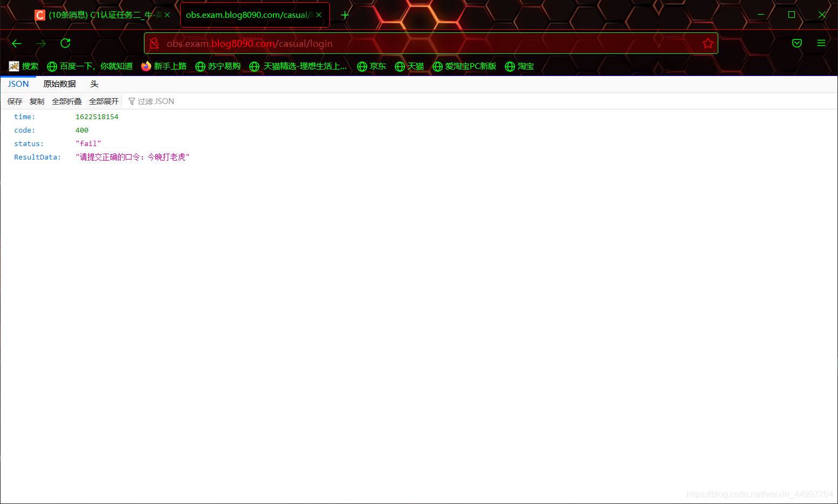Open the 爱淘宝PC新版 bookmark

pos(464,66)
